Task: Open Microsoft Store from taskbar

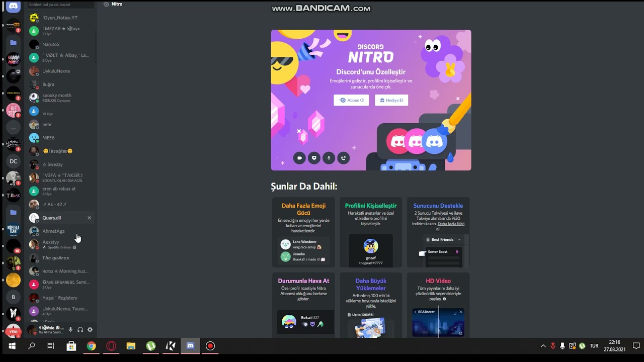Action: [x=71, y=346]
